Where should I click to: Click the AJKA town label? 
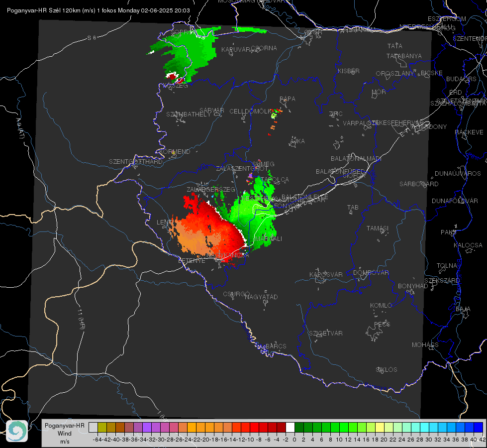tap(297, 141)
